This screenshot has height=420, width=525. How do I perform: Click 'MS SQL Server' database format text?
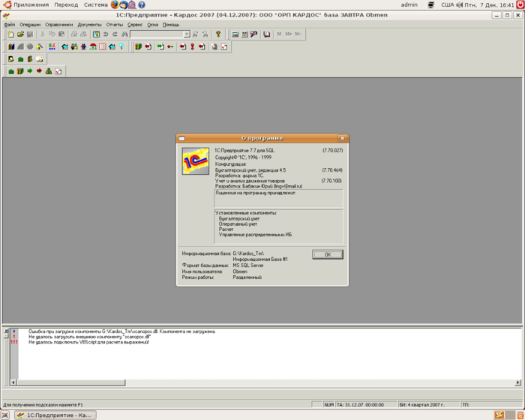pyautogui.click(x=248, y=265)
